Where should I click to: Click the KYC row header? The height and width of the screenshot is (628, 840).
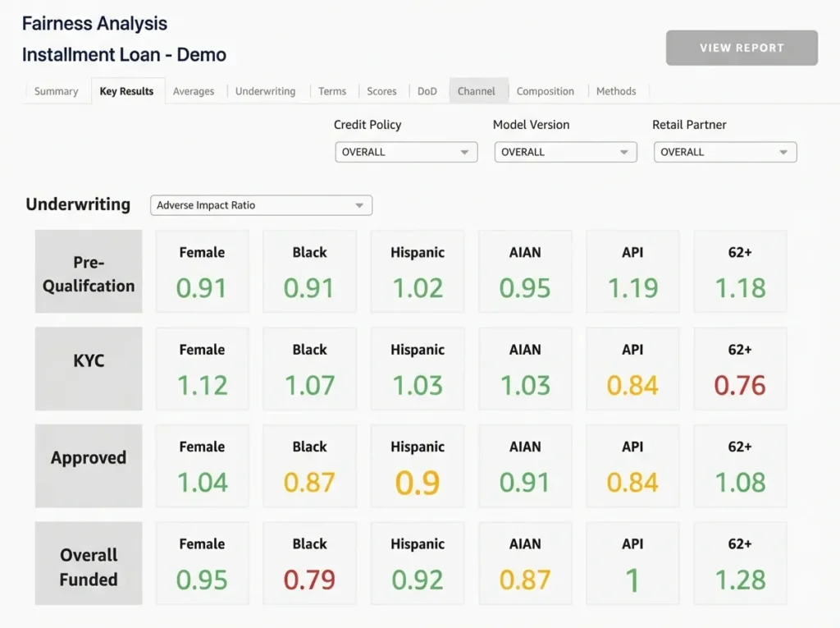pyautogui.click(x=89, y=369)
